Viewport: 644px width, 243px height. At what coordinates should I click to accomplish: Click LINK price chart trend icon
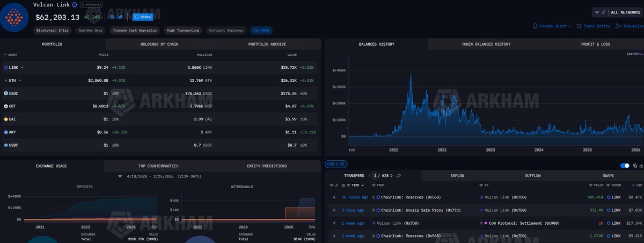coord(22,67)
